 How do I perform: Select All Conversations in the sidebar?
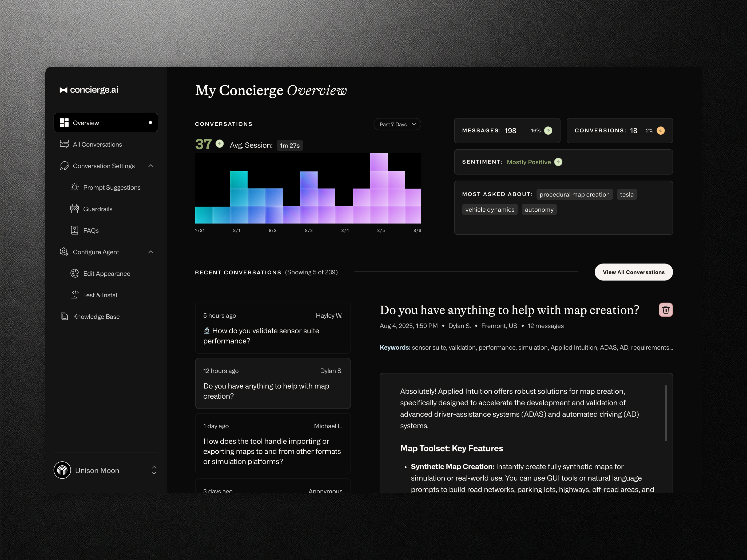pos(97,144)
